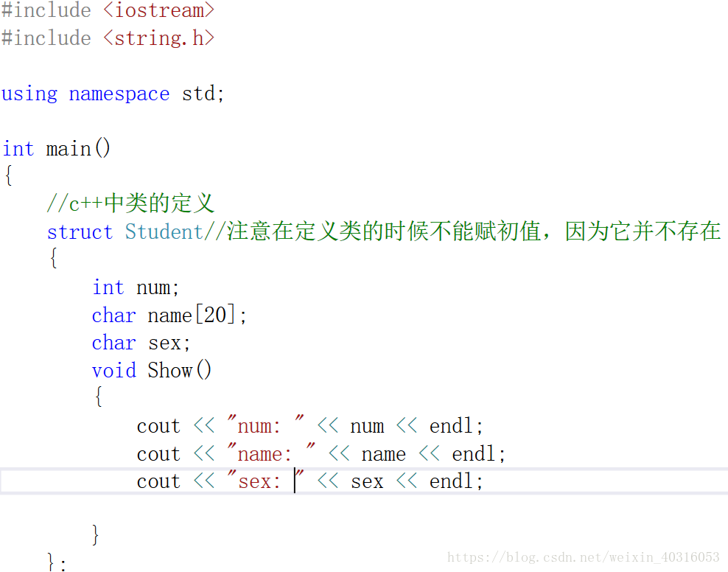Click the cout line printing "name: "
Image resolution: width=728 pixels, height=572 pixels.
pos(321,453)
